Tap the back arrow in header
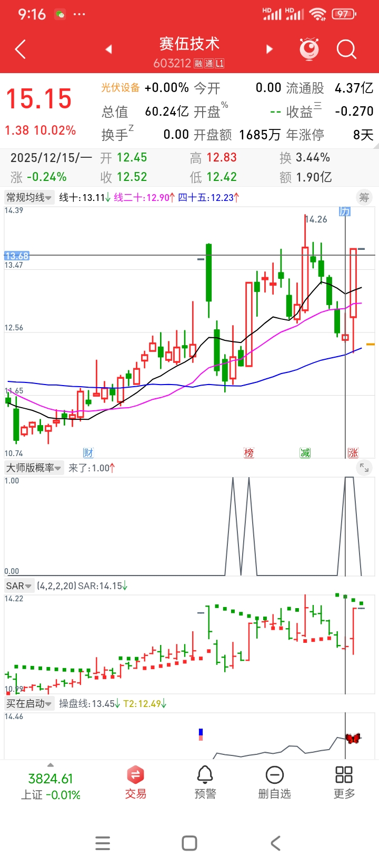The height and width of the screenshot is (868, 379). [x=21, y=49]
